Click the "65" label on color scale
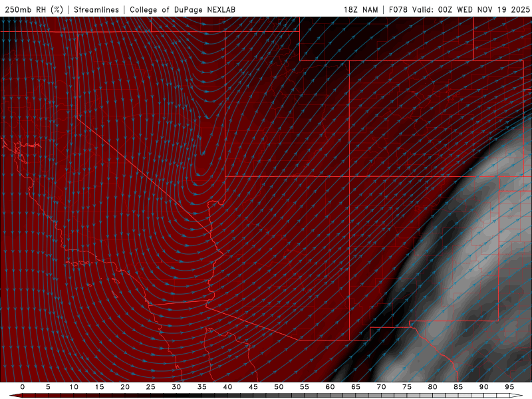Viewport: 532px width, 399px height. pyautogui.click(x=356, y=387)
